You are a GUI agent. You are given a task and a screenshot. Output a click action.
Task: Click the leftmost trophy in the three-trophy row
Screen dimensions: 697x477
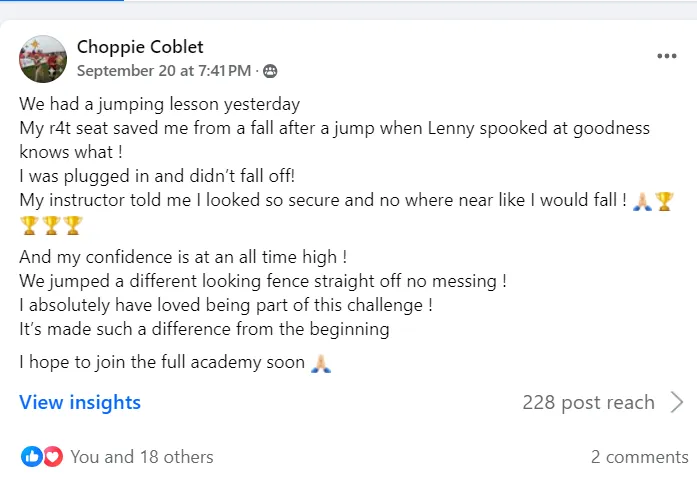click(29, 224)
